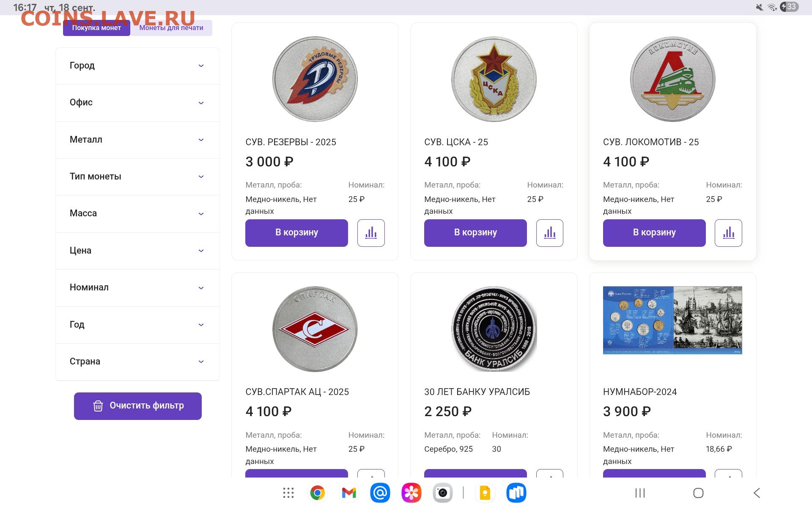This screenshot has height=508, width=812.
Task: Launch Gmail from the dock
Action: [x=349, y=493]
